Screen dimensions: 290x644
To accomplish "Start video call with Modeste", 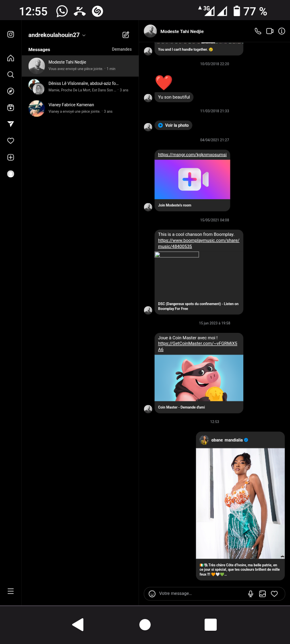I will [270, 31].
